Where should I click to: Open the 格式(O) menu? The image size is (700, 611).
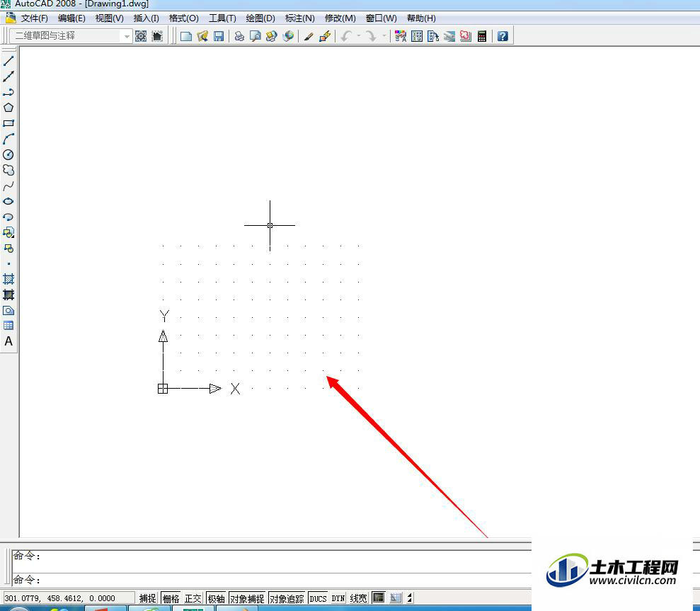click(x=183, y=18)
